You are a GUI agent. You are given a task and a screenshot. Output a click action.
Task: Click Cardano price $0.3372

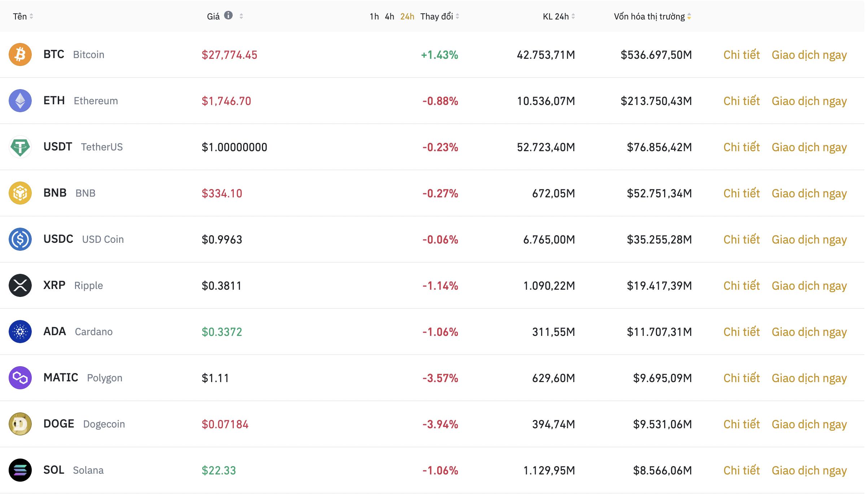pos(222,332)
